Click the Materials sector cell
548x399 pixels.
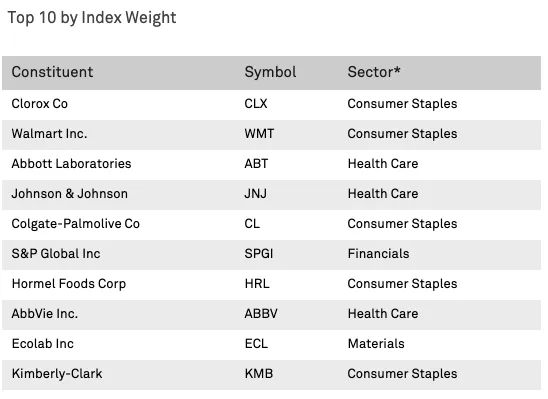point(376,344)
